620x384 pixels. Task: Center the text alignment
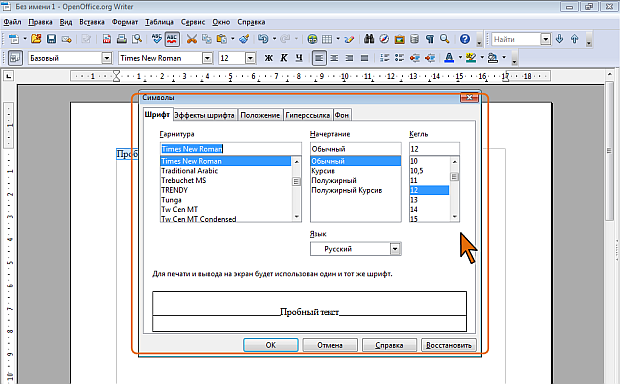click(334, 58)
